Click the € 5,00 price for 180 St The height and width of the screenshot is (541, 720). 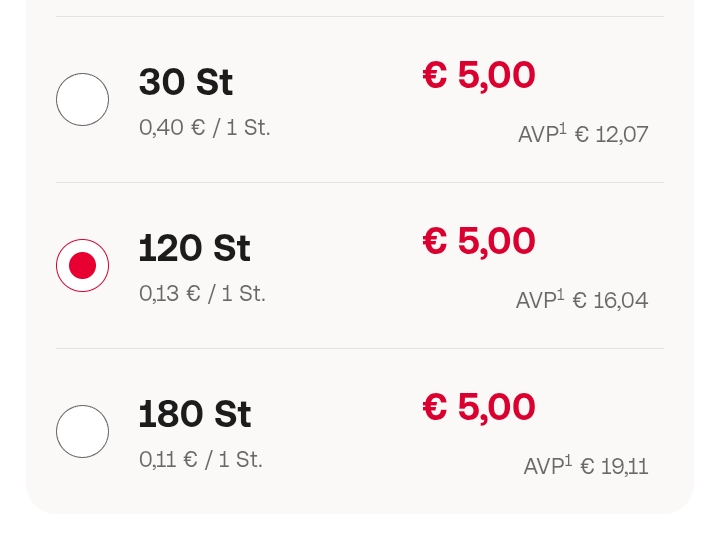click(479, 407)
